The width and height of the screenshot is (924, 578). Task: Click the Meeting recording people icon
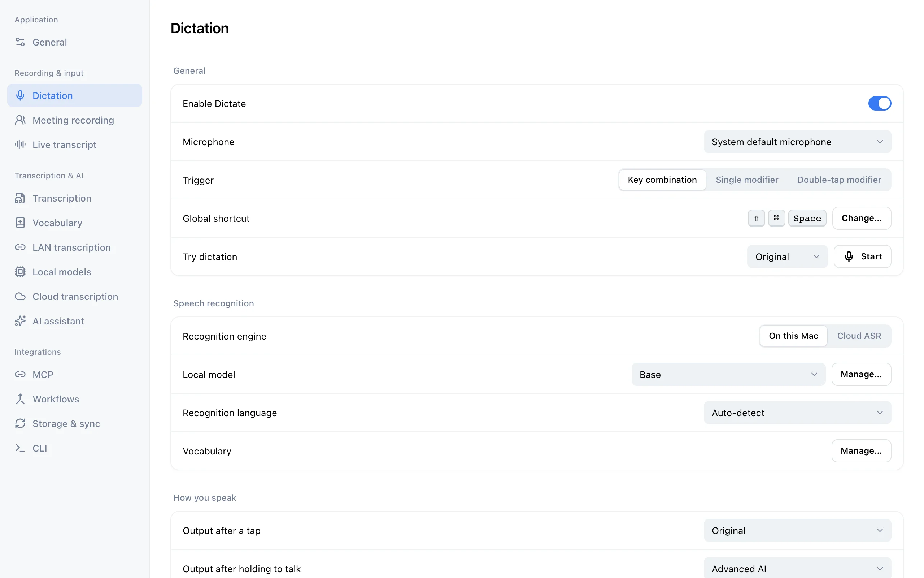(20, 120)
